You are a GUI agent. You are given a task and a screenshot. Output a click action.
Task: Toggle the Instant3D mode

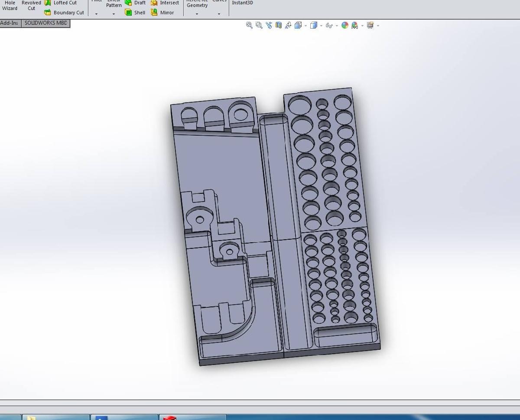242,3
